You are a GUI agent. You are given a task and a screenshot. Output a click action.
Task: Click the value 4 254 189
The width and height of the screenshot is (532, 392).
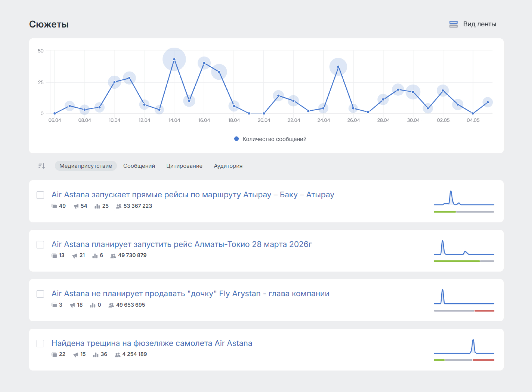pyautogui.click(x=134, y=354)
